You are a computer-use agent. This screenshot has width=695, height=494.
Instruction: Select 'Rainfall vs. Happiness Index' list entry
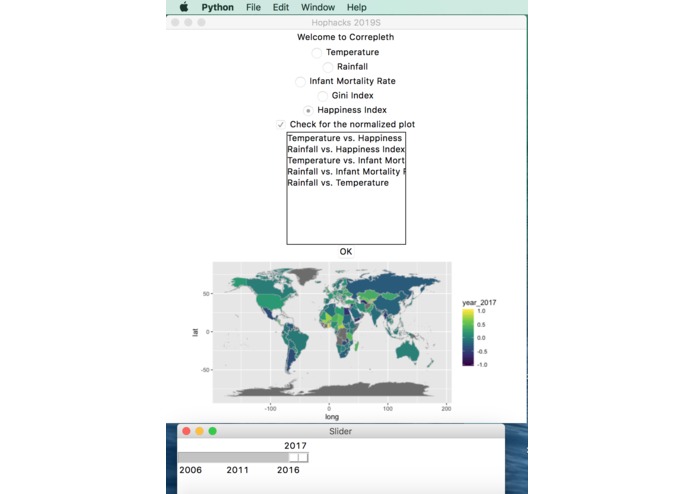tap(346, 149)
